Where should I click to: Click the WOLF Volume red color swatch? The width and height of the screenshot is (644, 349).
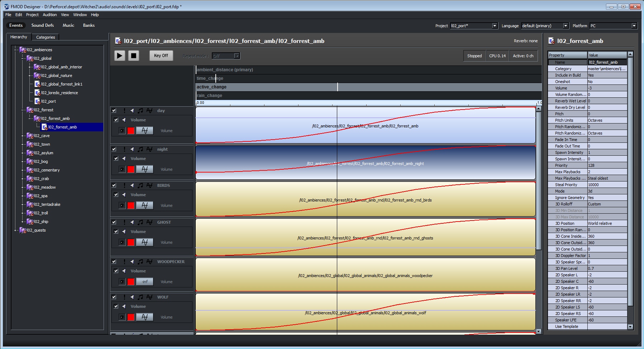tap(131, 317)
